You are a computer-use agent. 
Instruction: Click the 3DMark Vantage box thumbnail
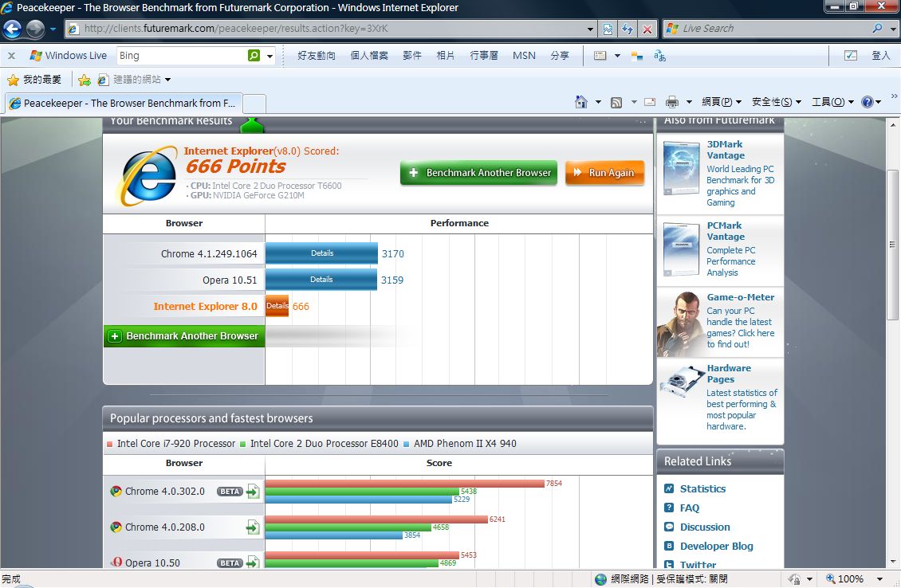coord(681,169)
